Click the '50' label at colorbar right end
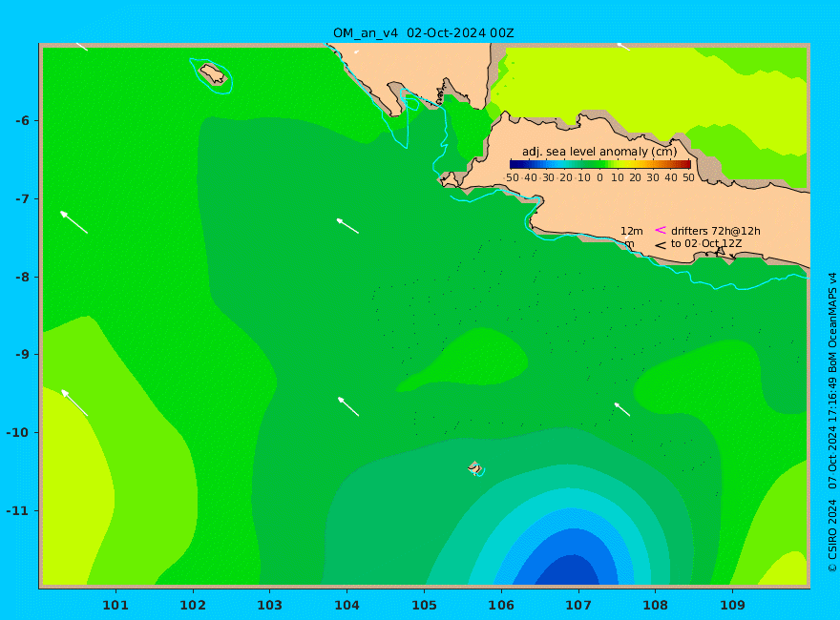This screenshot has height=620, width=840. (x=688, y=177)
